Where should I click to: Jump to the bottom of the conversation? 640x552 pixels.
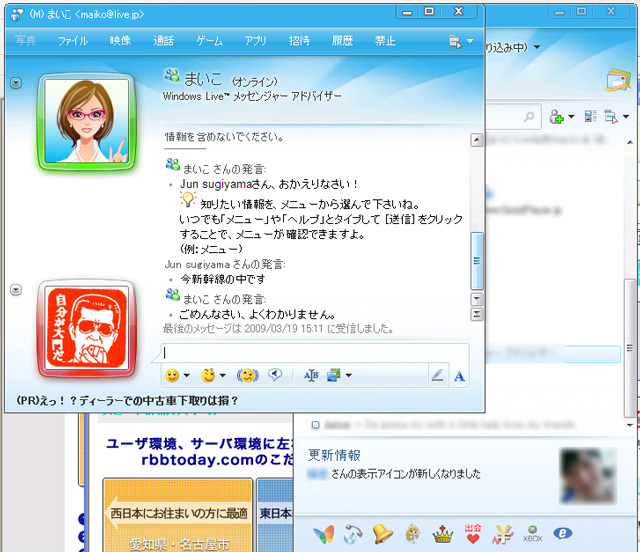(477, 314)
